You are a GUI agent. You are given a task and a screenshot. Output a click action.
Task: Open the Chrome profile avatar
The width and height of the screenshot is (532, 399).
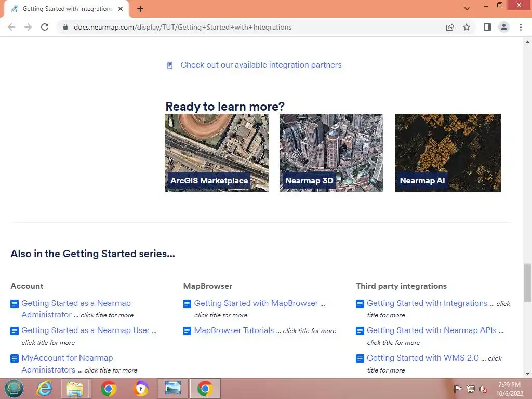(504, 27)
